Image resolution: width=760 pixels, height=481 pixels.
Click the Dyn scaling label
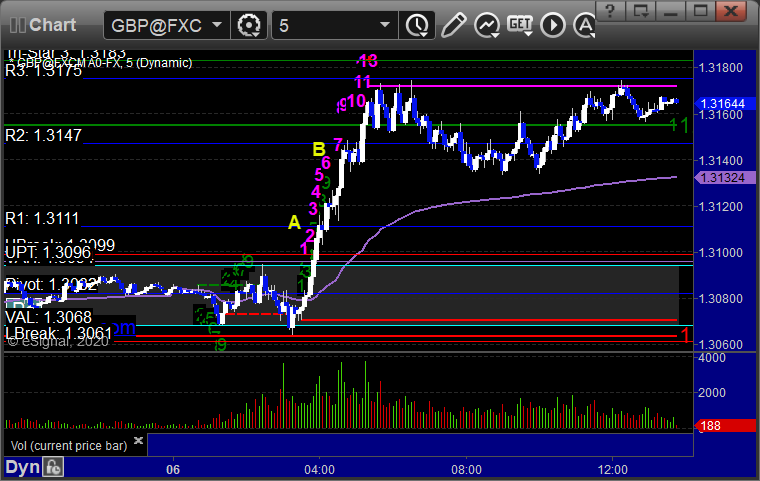point(22,468)
